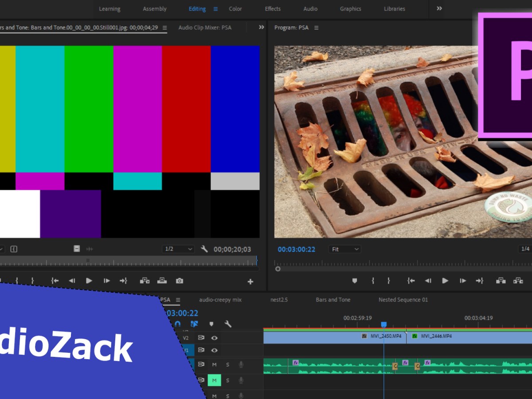Click Overwrite button in Source monitor

(x=162, y=281)
